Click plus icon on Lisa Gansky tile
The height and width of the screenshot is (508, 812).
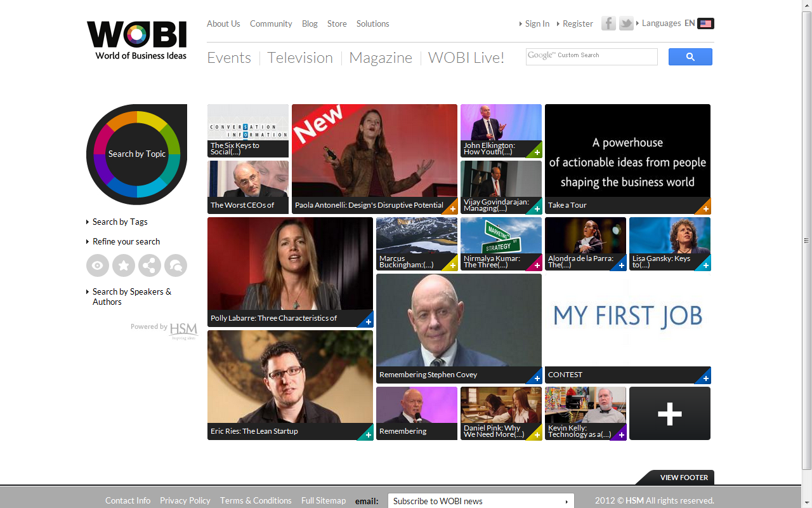pos(706,265)
